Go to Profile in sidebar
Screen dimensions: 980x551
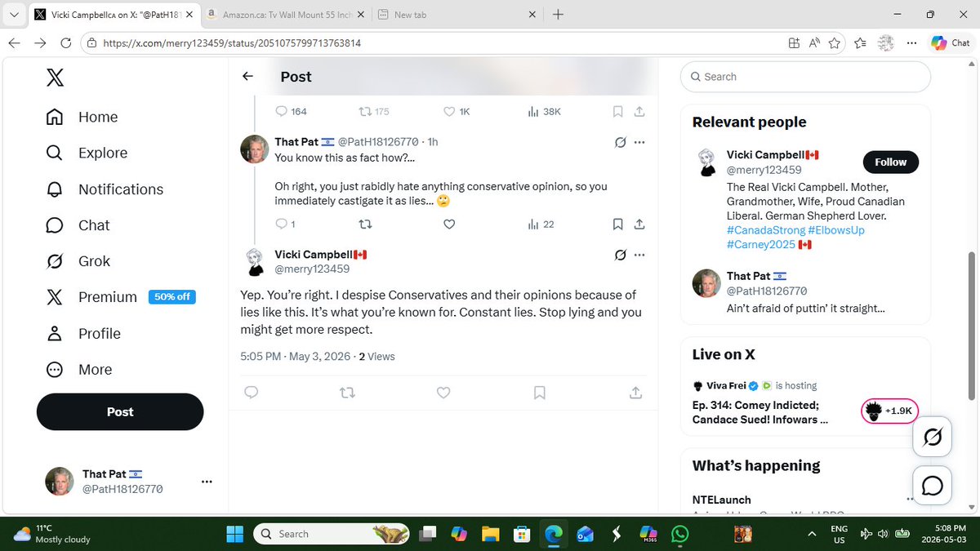pyautogui.click(x=83, y=333)
